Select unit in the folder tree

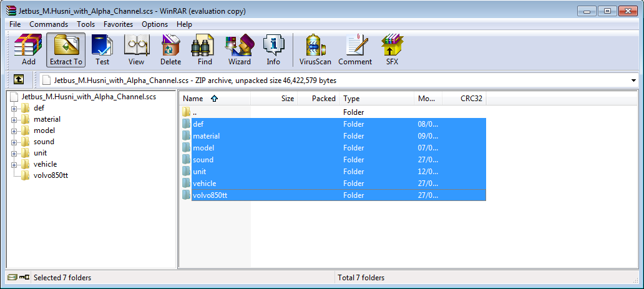pyautogui.click(x=40, y=154)
